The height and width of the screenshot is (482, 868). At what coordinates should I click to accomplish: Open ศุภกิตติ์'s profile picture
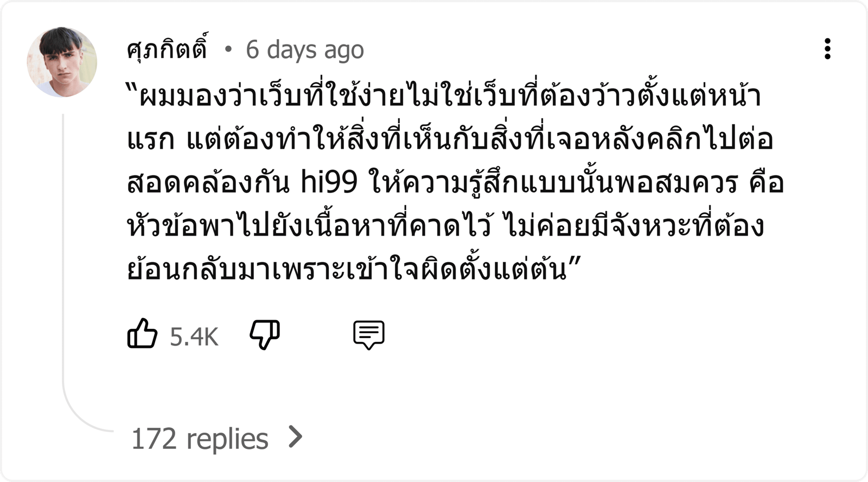point(62,62)
